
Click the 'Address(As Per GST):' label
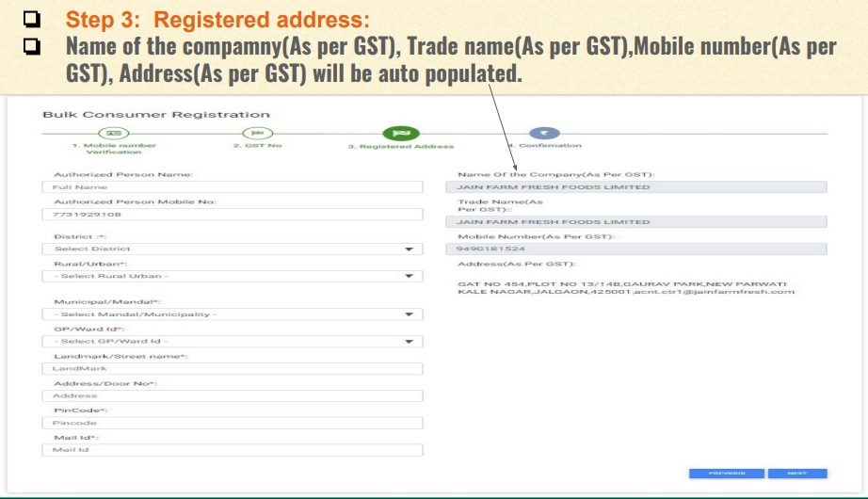(x=517, y=265)
